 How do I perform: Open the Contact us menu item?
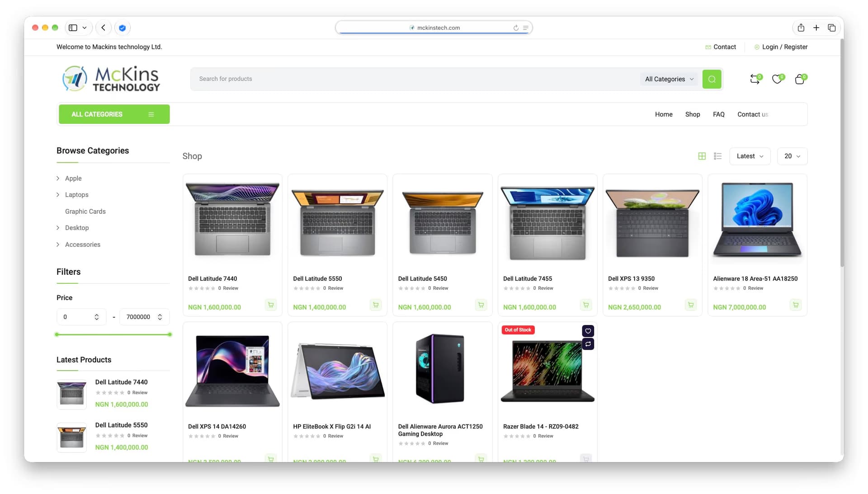coord(753,114)
